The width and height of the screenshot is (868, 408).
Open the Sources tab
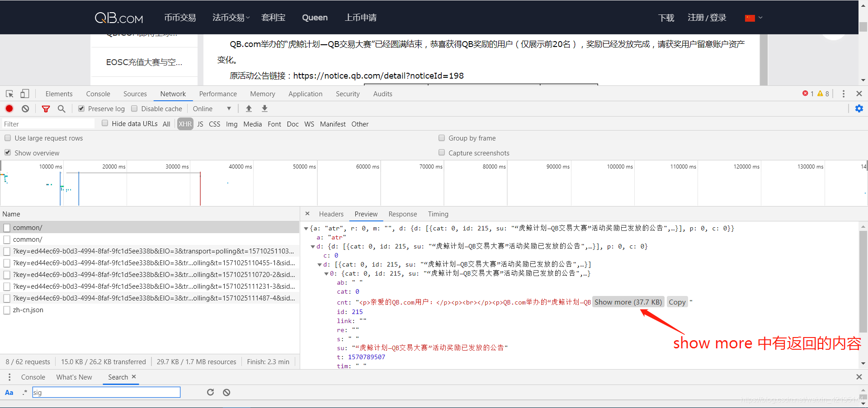tap(135, 94)
